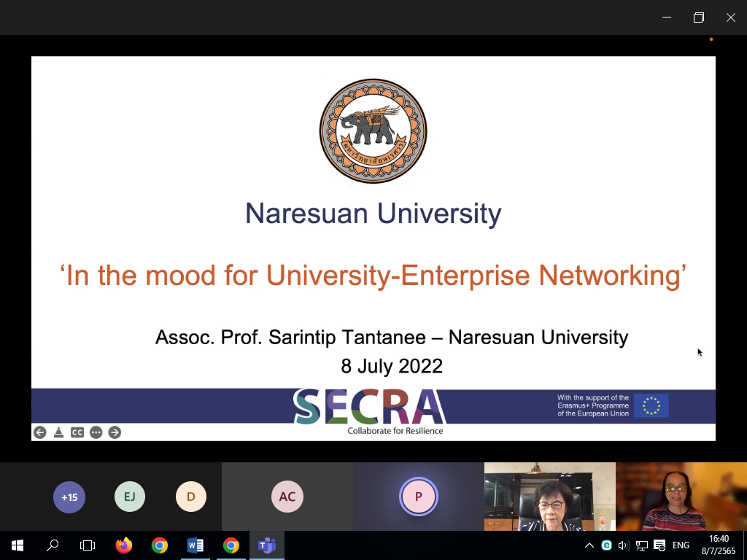The image size is (747, 560).
Task: Advance to the next slide using forward arrow
Action: 115,432
